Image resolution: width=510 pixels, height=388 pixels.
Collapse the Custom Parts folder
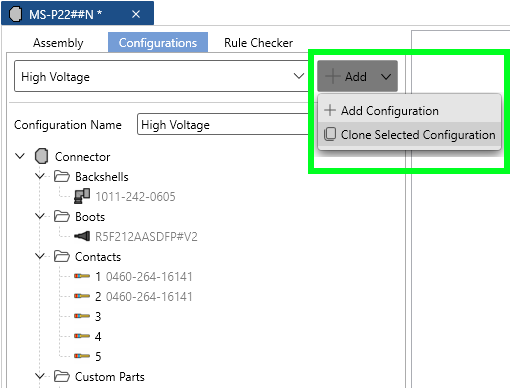(40, 376)
